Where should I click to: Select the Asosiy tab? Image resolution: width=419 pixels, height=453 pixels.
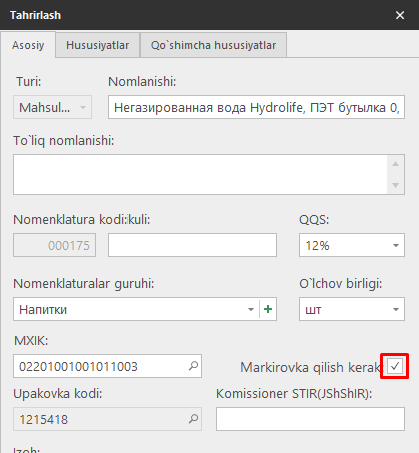(28, 45)
